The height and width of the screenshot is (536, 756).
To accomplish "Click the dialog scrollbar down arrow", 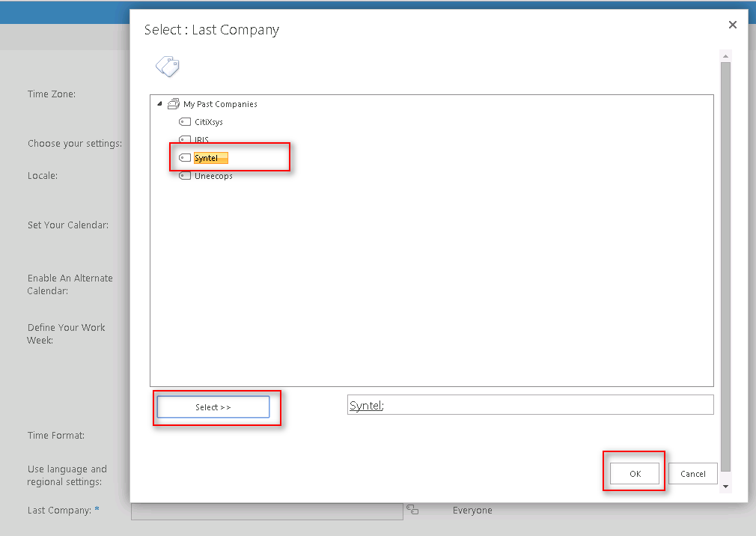I will (x=725, y=487).
